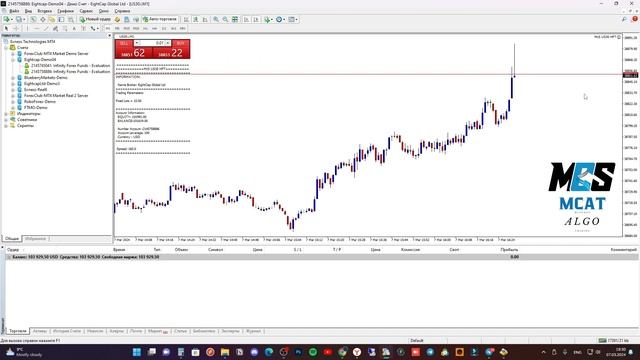The image size is (640, 360).
Task: Expand the BlueberryMarkets-Demo node
Action: (x=13, y=78)
